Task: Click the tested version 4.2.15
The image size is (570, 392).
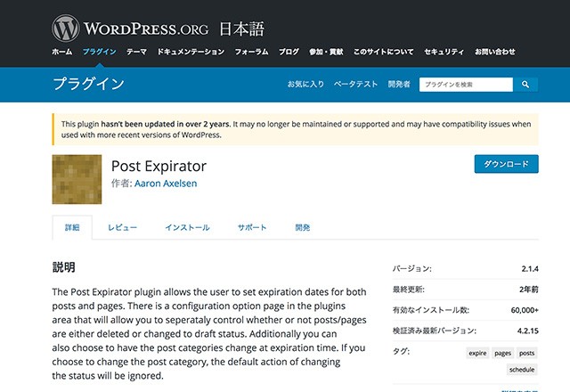Action: [528, 331]
